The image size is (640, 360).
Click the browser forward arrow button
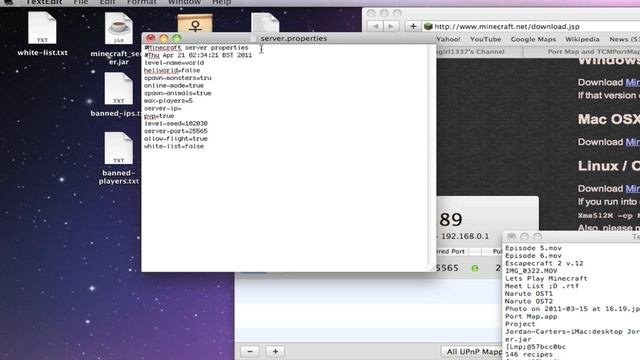pyautogui.click(x=391, y=27)
